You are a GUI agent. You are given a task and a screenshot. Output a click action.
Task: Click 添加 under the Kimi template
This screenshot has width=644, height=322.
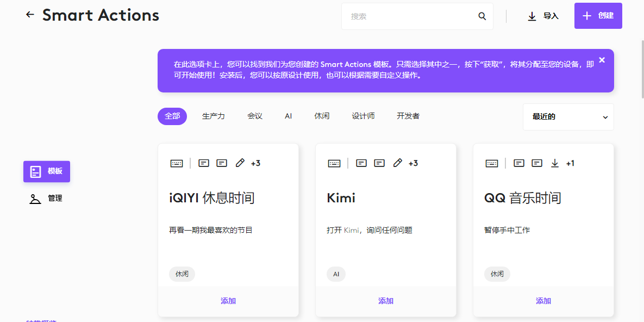pos(386,301)
